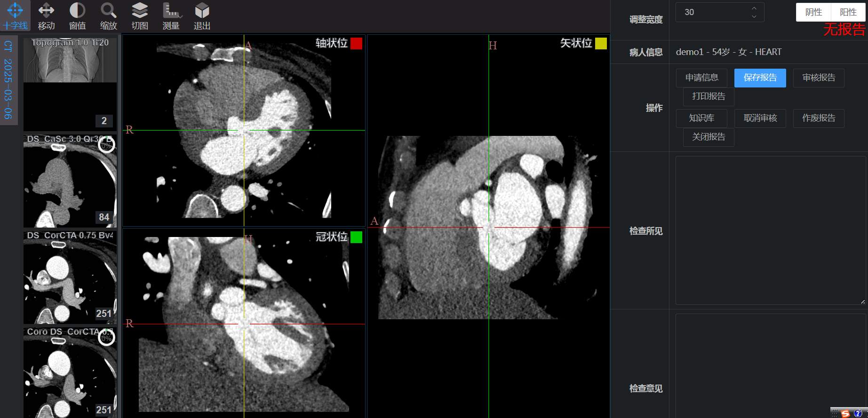Increase the adjust width value with up arrow
This screenshot has height=418, width=868.
pyautogui.click(x=754, y=8)
